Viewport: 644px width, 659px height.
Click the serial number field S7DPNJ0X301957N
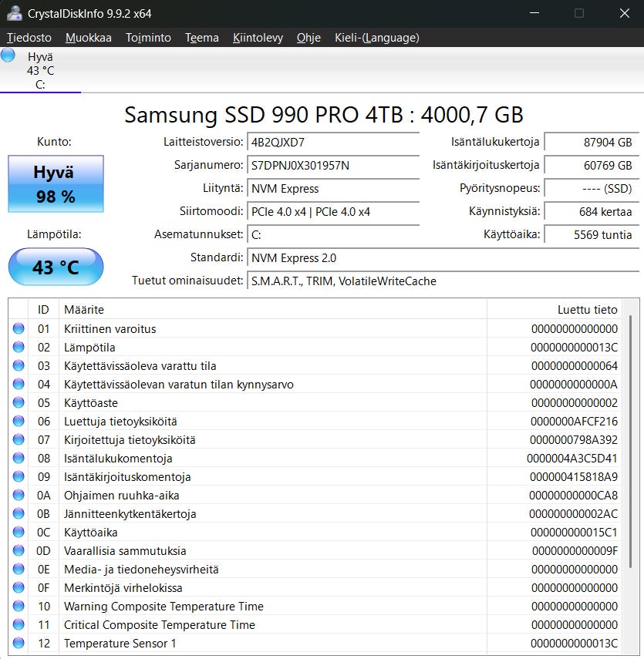tap(333, 165)
